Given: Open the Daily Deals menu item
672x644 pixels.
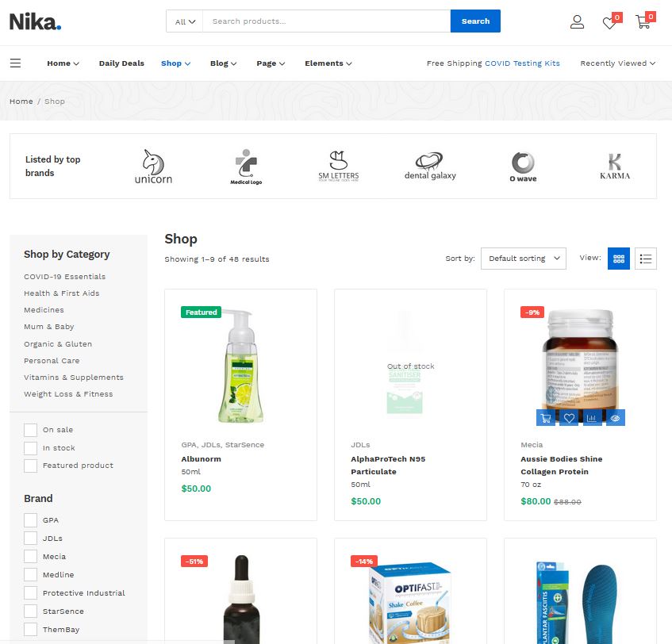Looking at the screenshot, I should pos(121,63).
